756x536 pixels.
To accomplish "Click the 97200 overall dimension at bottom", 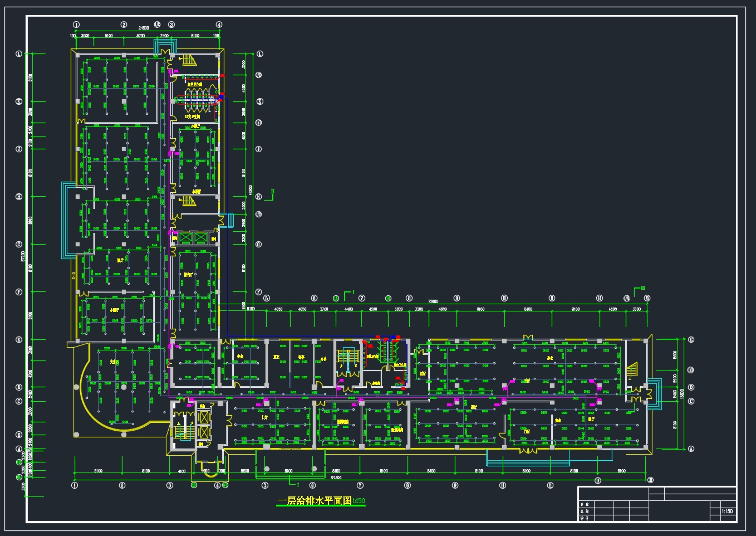I will click(x=336, y=478).
